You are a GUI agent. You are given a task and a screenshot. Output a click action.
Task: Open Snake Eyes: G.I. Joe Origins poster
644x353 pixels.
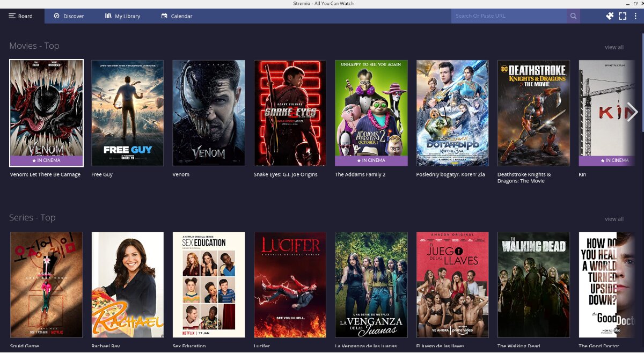[290, 113]
